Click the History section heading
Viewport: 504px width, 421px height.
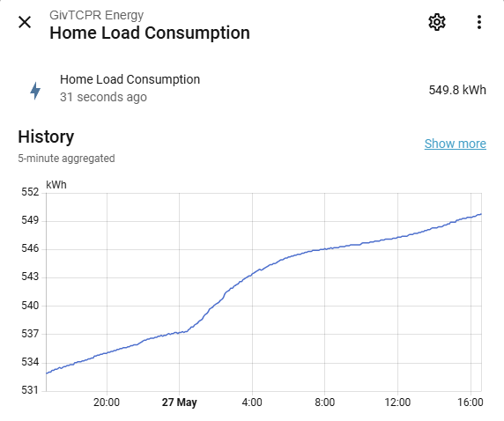pyautogui.click(x=46, y=137)
